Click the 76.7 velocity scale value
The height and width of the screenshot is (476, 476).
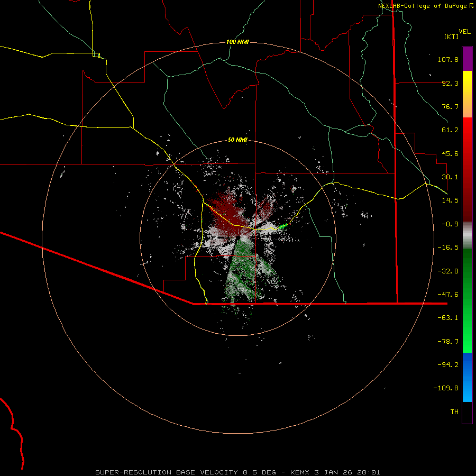coord(450,106)
